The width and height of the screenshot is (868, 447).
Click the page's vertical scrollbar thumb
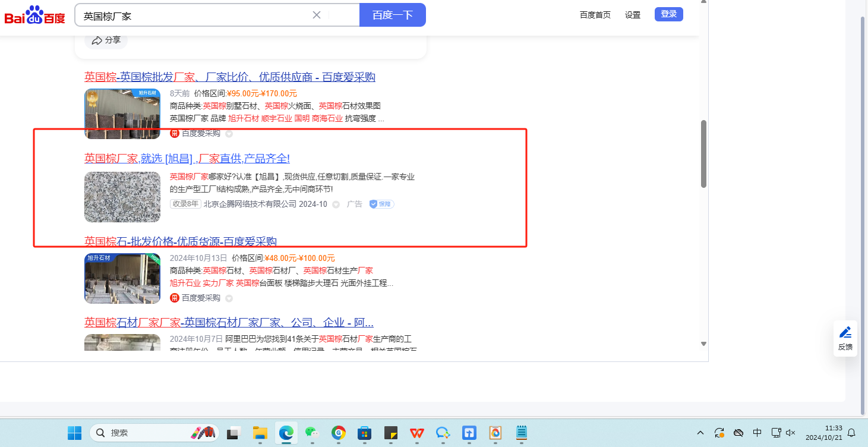[703, 154]
